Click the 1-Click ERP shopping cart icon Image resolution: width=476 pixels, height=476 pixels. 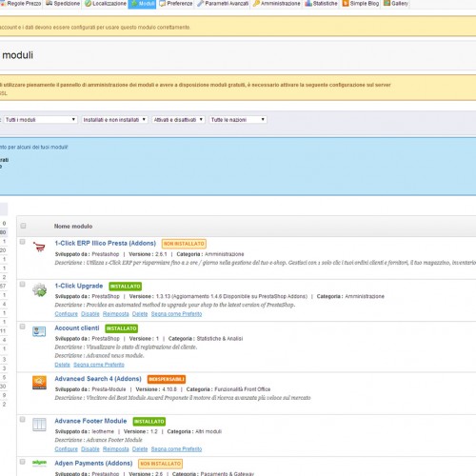[39, 247]
